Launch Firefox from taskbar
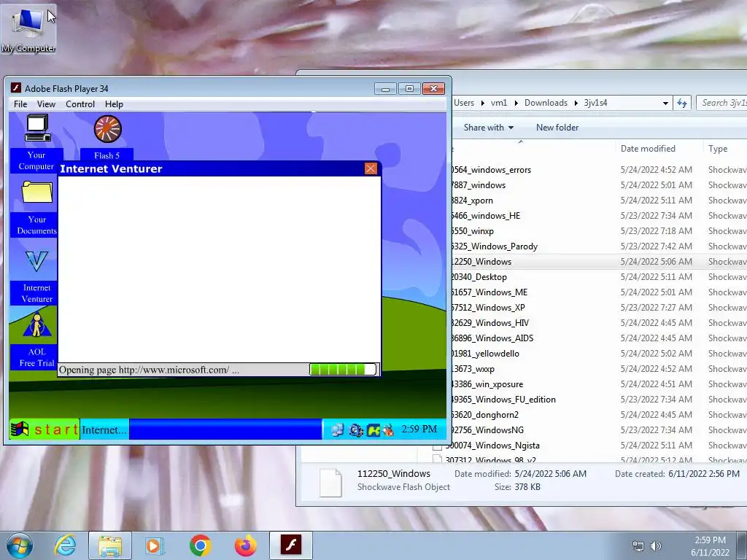 (245, 545)
